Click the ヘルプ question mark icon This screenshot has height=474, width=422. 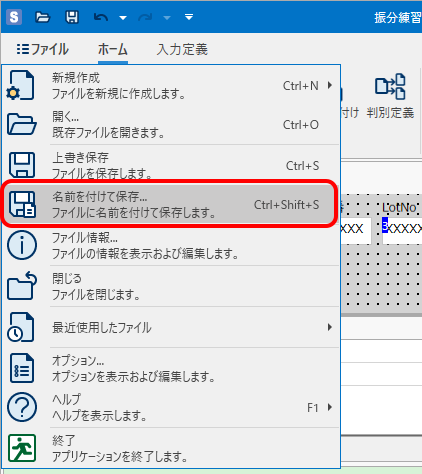click(x=22, y=407)
